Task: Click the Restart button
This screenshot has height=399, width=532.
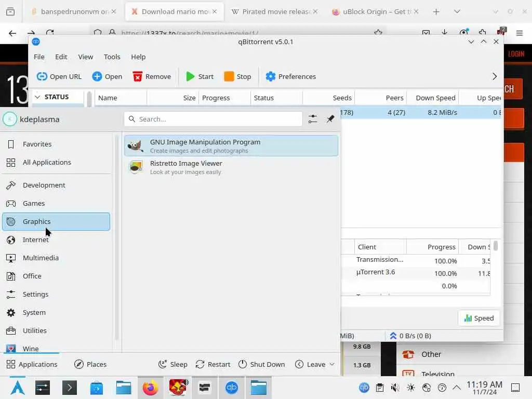Action: coord(213,364)
